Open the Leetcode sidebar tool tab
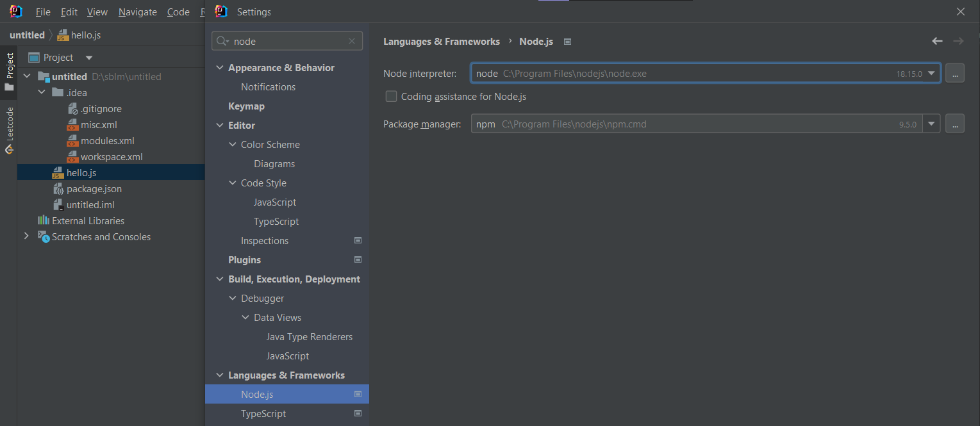Screen dimensions: 980x426 point(9,131)
